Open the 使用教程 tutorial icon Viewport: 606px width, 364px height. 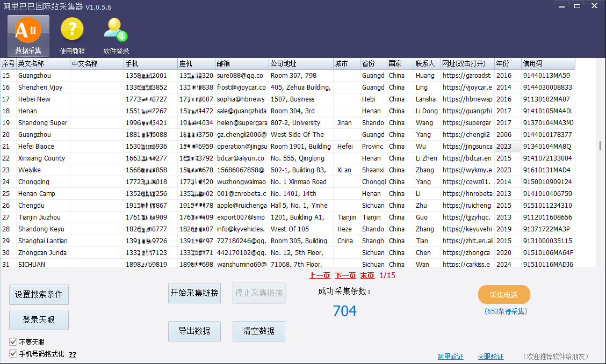tap(73, 36)
